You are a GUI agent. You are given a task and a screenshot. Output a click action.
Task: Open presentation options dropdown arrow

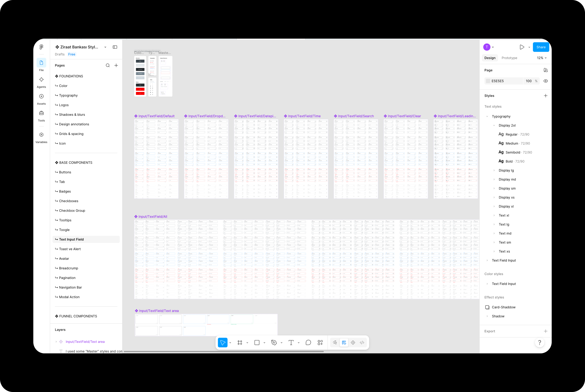pyautogui.click(x=529, y=47)
